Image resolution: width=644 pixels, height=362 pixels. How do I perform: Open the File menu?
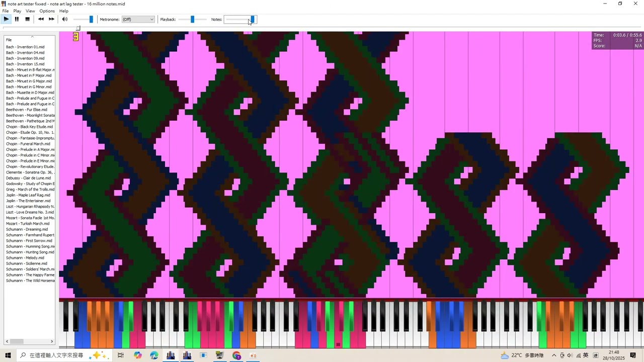(x=6, y=11)
